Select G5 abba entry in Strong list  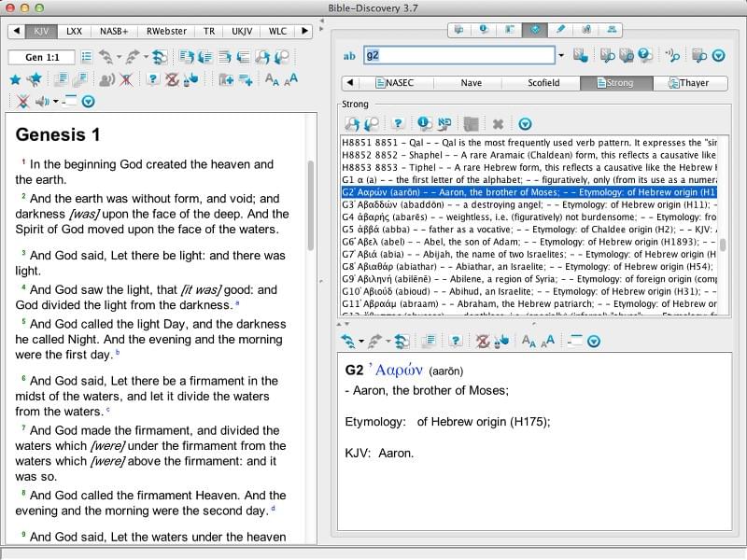coord(529,230)
